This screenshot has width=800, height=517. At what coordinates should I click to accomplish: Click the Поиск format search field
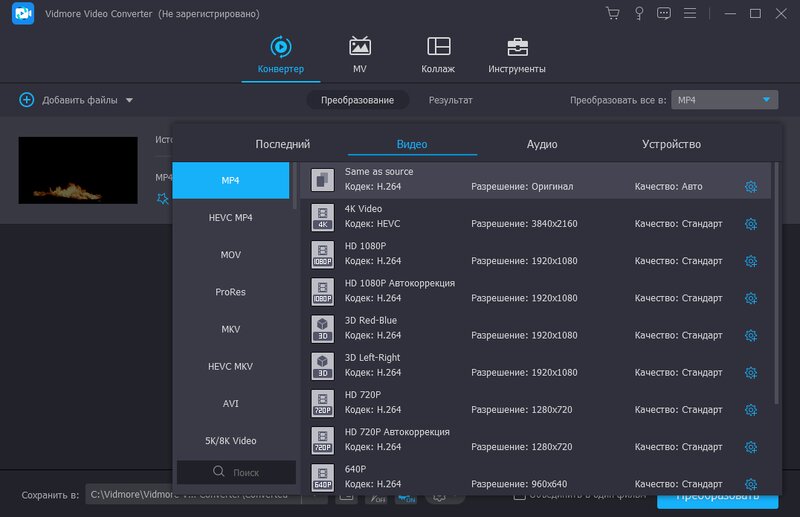(x=236, y=472)
